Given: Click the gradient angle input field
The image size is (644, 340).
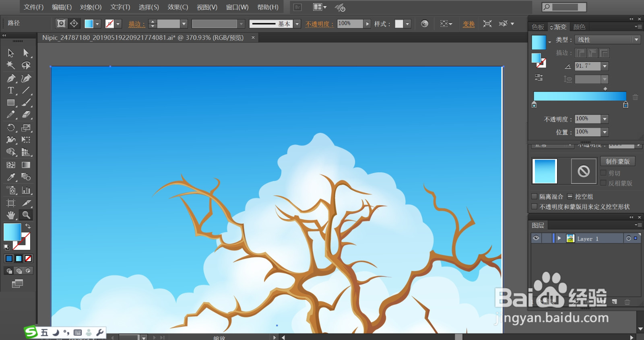Looking at the screenshot, I should click(588, 66).
